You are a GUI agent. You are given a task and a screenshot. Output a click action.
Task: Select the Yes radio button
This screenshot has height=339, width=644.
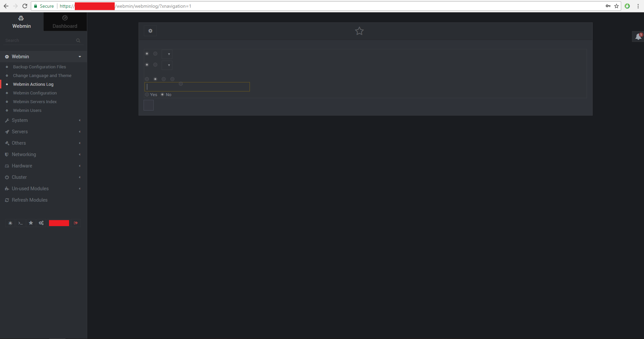point(147,95)
